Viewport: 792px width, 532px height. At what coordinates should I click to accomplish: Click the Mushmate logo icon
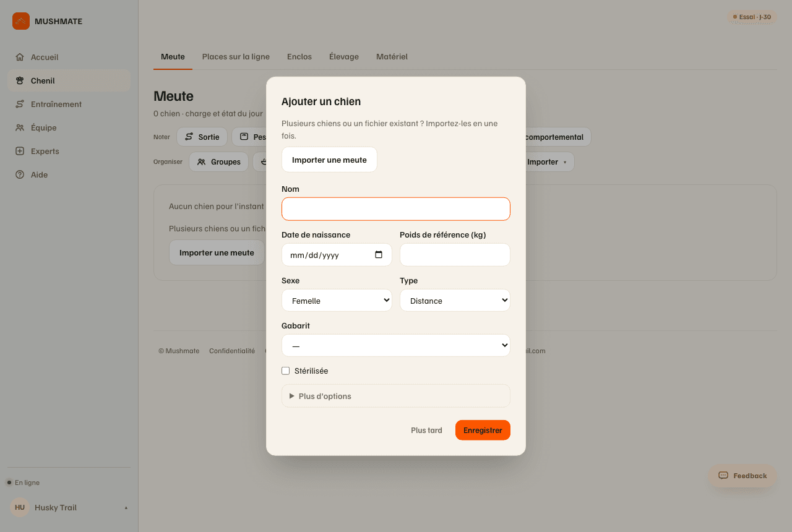pyautogui.click(x=21, y=21)
